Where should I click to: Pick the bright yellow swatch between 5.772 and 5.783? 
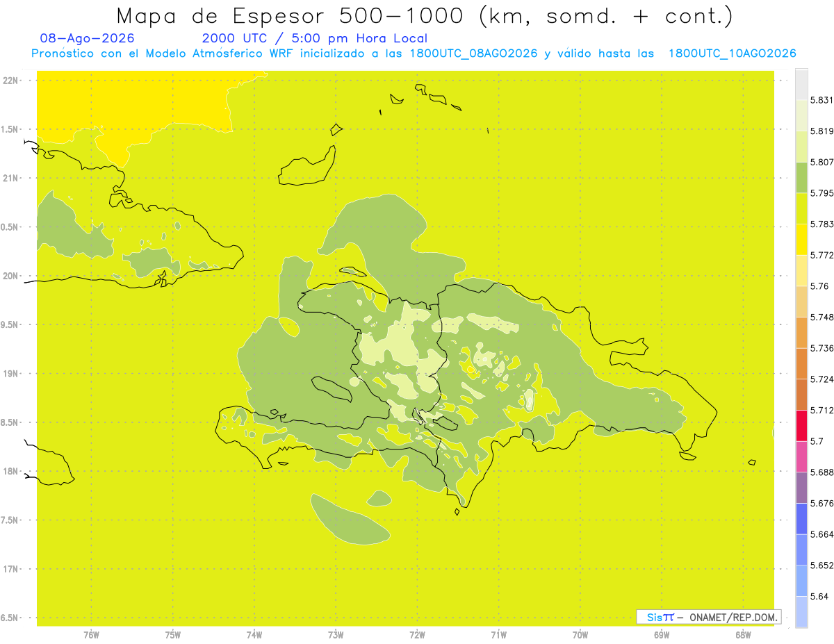coord(801,240)
